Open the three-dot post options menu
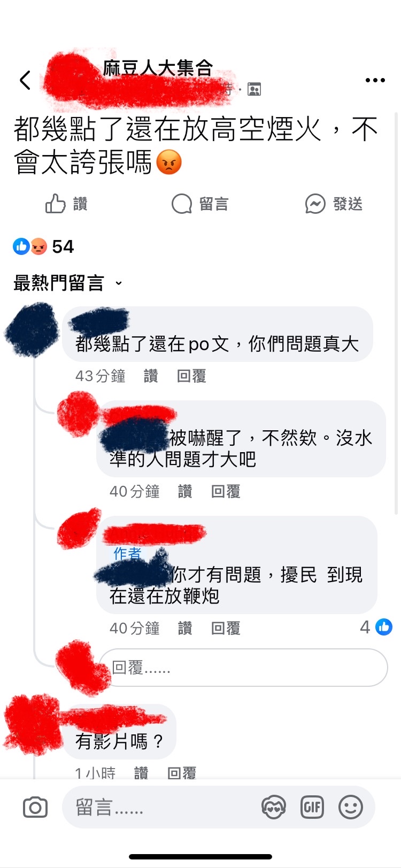401x868 pixels. [375, 80]
